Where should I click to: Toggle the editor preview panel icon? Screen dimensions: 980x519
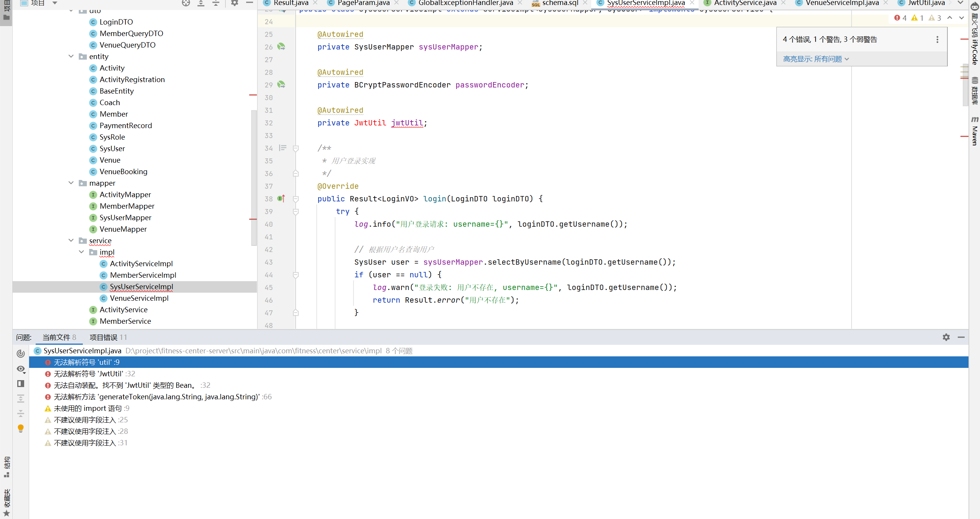click(21, 384)
